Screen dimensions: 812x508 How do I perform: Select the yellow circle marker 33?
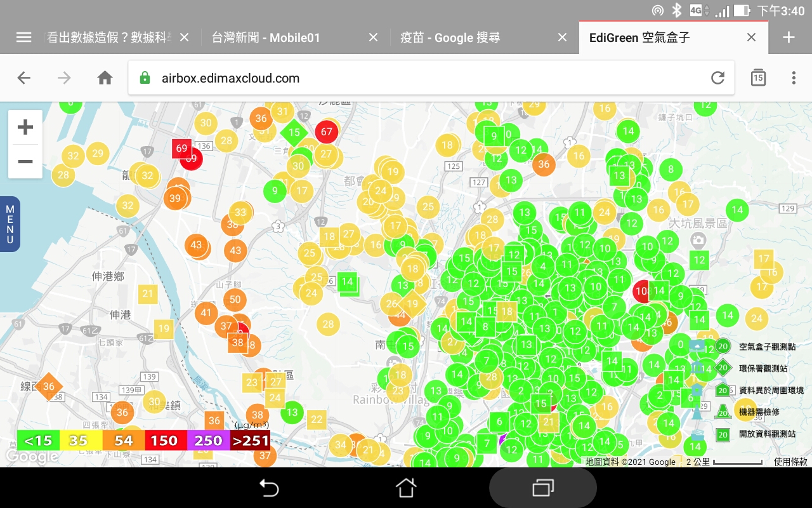tap(240, 213)
